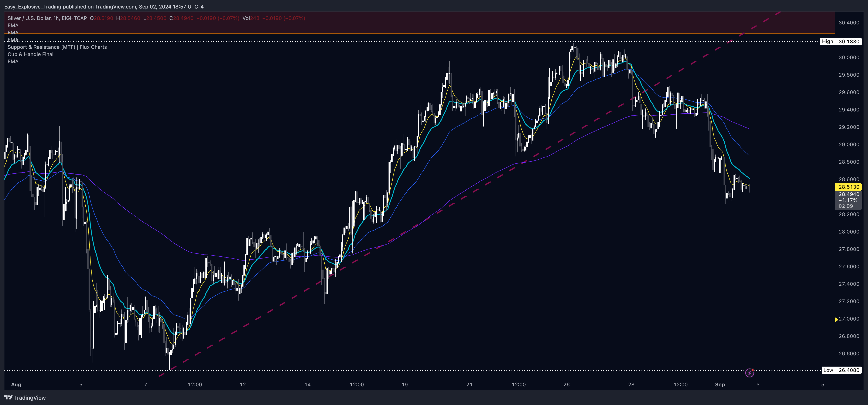
Task: Click the purple lightning event icon
Action: (749, 373)
